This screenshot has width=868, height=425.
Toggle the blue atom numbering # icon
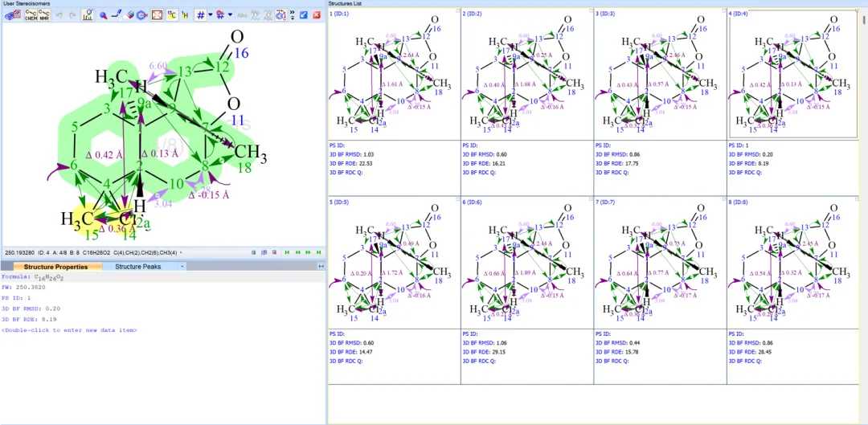tap(200, 15)
